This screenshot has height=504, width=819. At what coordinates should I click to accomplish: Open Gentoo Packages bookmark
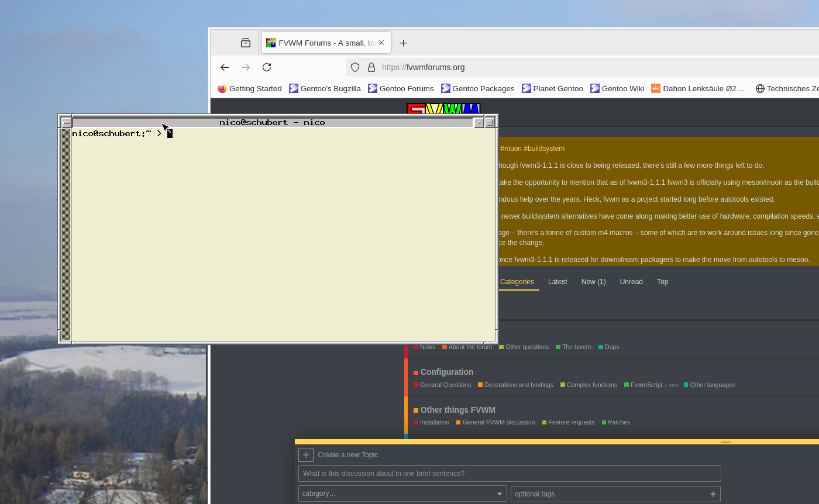pyautogui.click(x=477, y=88)
